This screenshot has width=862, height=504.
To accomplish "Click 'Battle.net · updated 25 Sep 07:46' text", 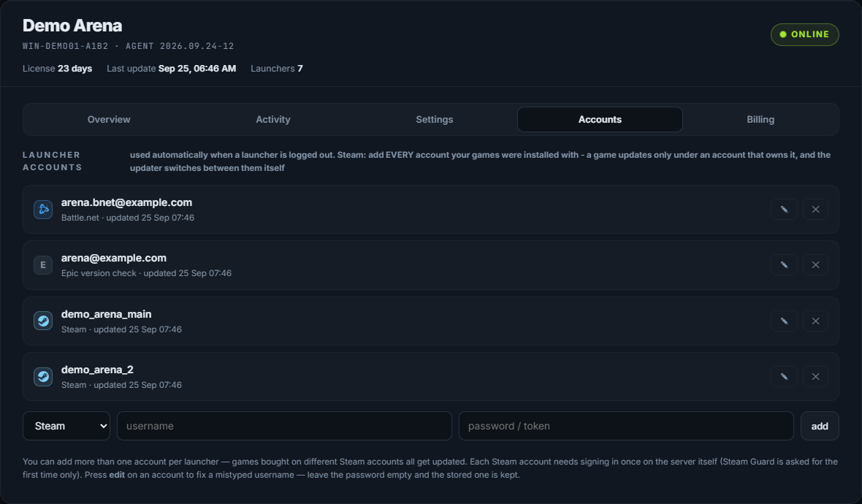I will (128, 218).
